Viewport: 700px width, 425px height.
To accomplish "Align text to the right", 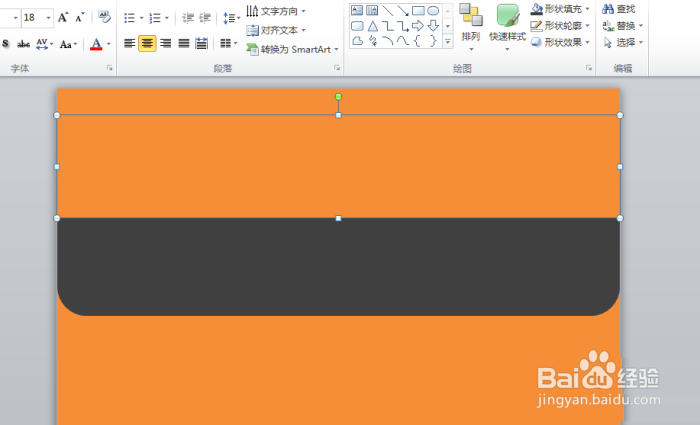I will (x=166, y=43).
